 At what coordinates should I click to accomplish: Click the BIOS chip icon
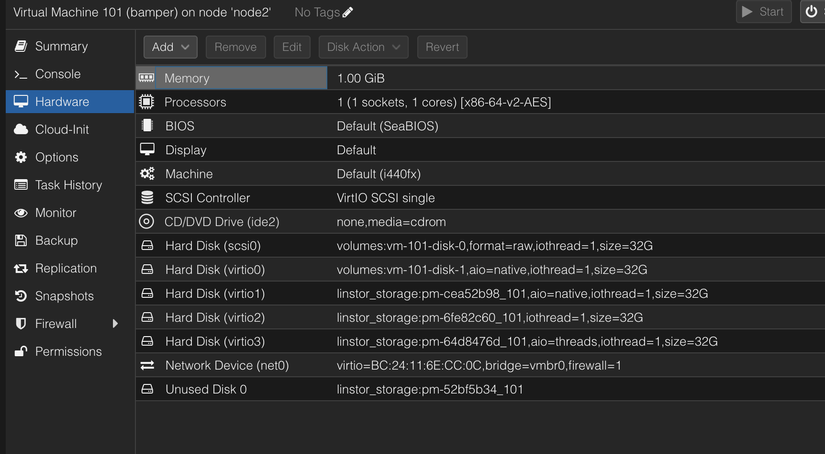coord(147,126)
